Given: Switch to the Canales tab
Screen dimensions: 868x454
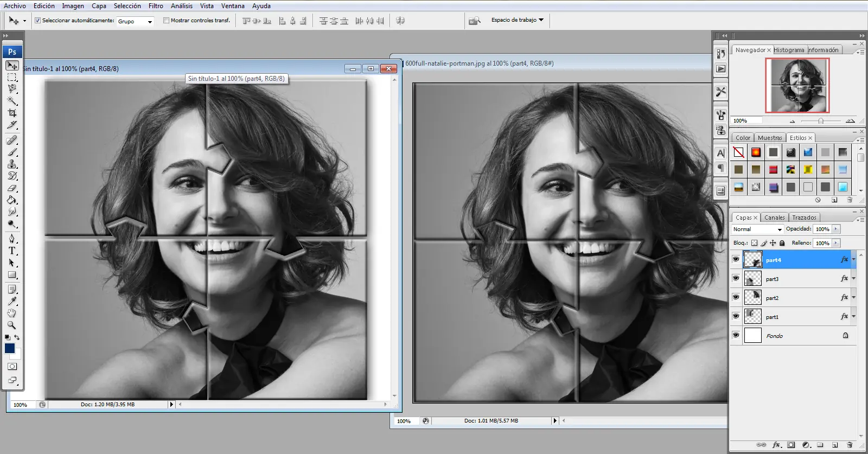Looking at the screenshot, I should pyautogui.click(x=774, y=218).
